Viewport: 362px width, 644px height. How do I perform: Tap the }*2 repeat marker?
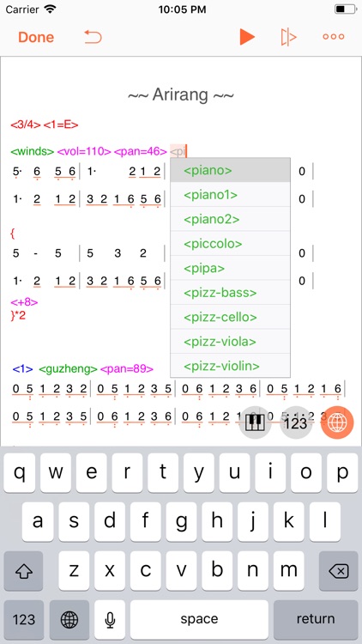pyautogui.click(x=18, y=315)
